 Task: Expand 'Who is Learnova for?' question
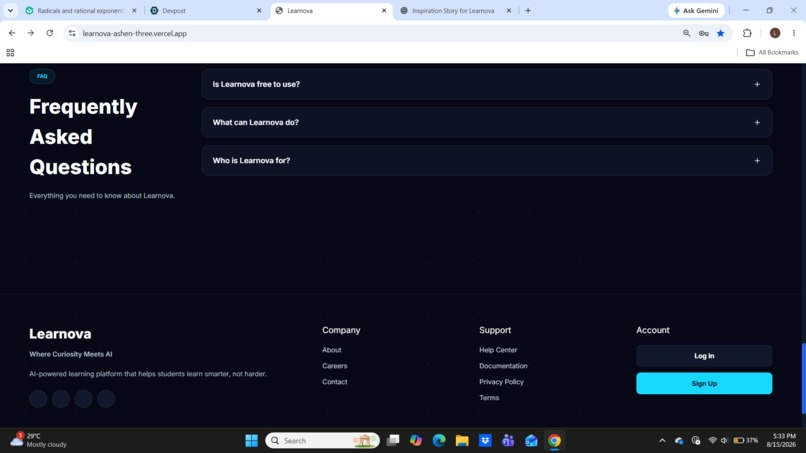[x=486, y=160]
